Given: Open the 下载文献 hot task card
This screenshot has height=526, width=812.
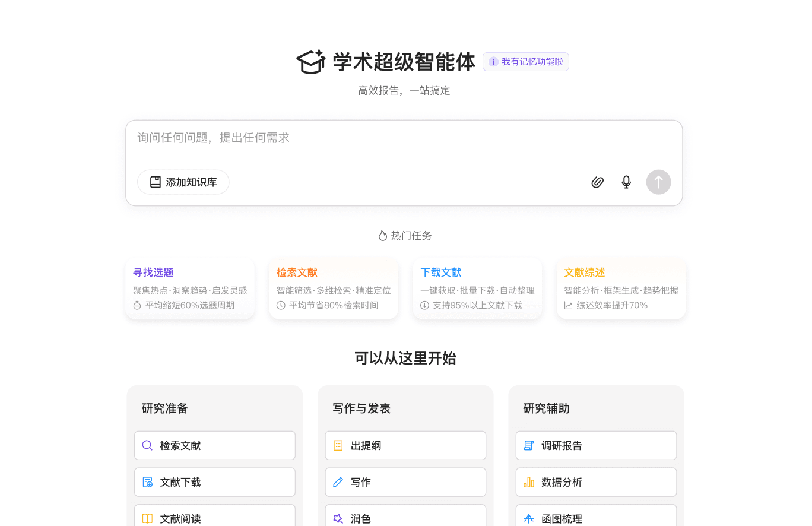Looking at the screenshot, I should pos(477,289).
